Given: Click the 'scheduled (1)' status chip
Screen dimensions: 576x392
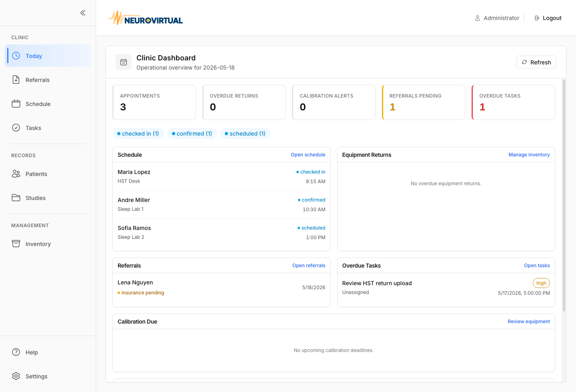Looking at the screenshot, I should click(x=245, y=134).
